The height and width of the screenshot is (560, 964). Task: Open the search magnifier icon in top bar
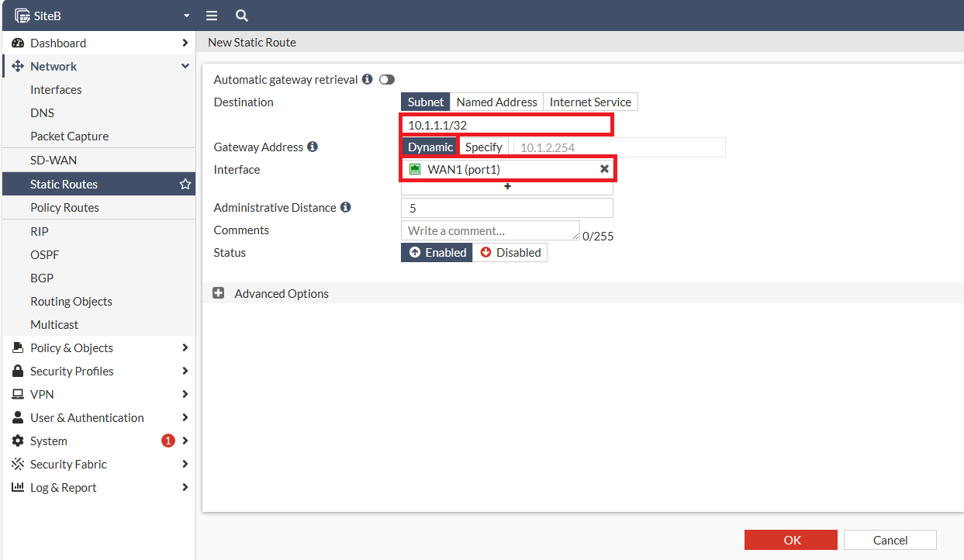coord(242,16)
